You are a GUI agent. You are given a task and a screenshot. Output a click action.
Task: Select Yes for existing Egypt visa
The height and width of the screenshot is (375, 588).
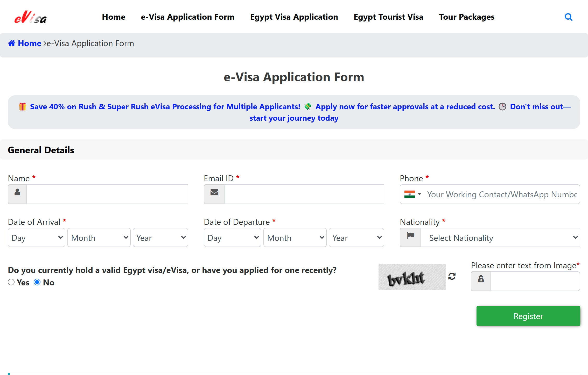[11, 282]
